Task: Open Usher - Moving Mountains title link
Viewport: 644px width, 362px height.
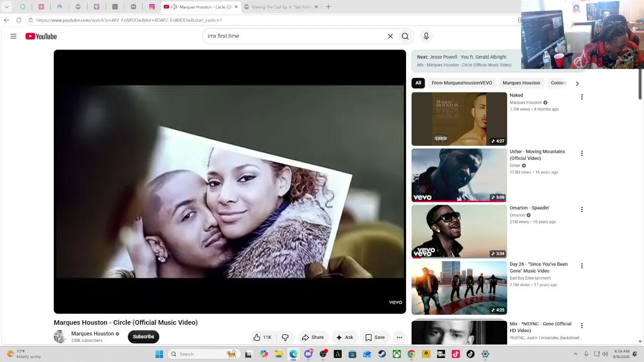Action: (537, 155)
